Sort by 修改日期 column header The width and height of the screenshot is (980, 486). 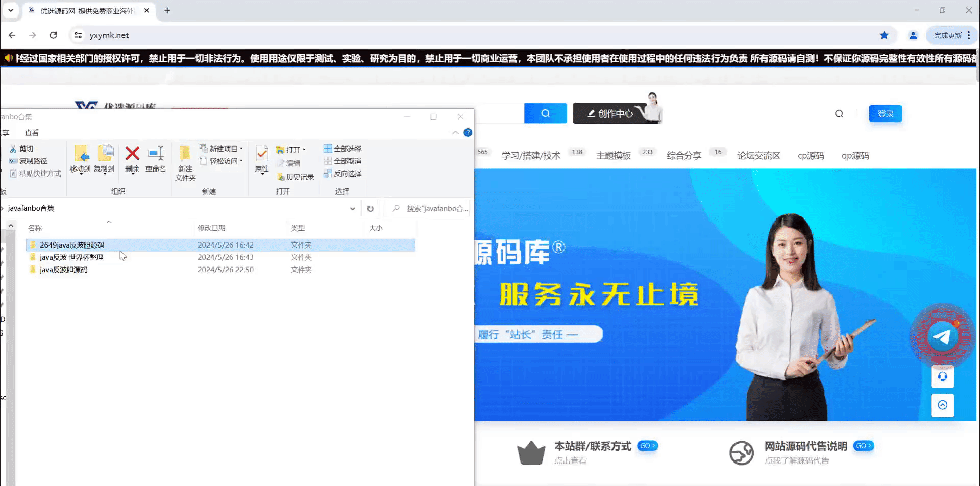tap(241, 228)
